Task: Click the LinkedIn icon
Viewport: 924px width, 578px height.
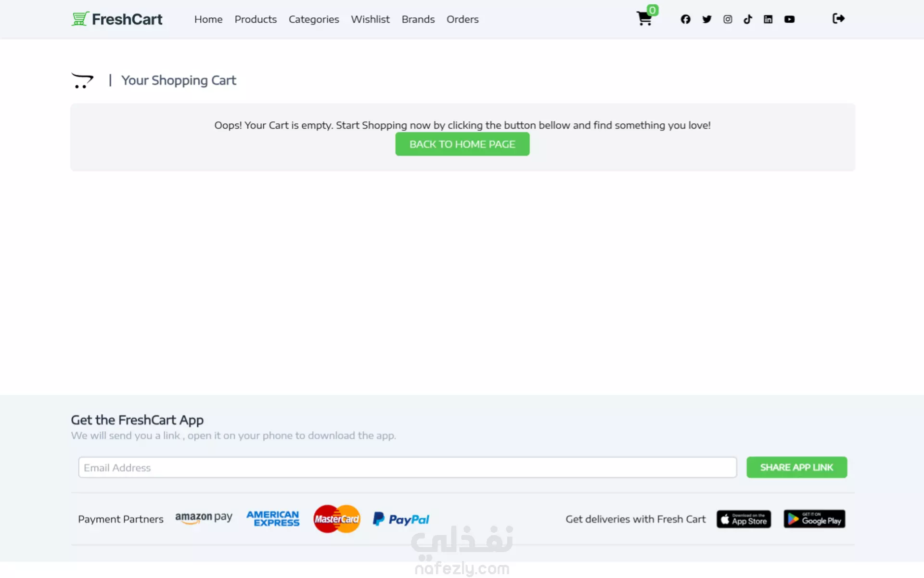Action: pos(768,19)
